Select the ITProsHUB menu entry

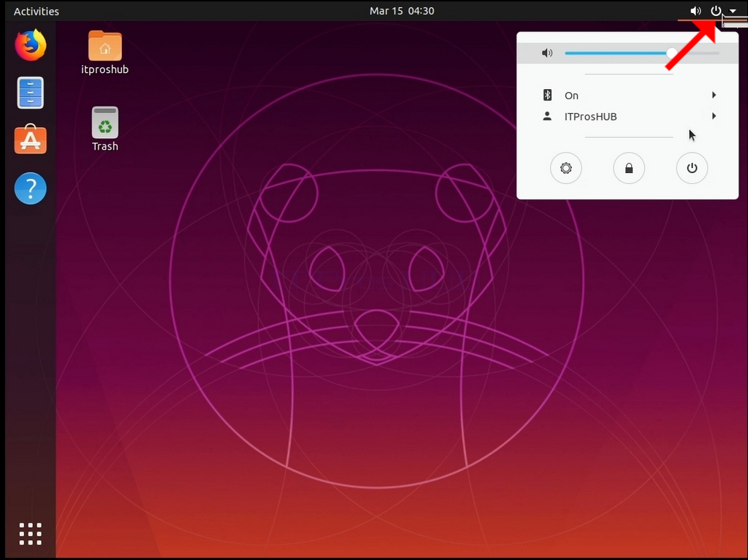627,116
